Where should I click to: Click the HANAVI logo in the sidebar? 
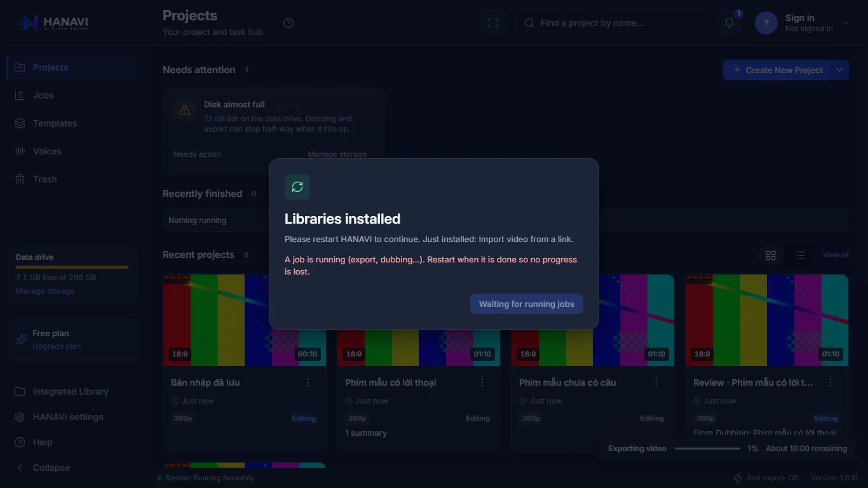click(53, 23)
